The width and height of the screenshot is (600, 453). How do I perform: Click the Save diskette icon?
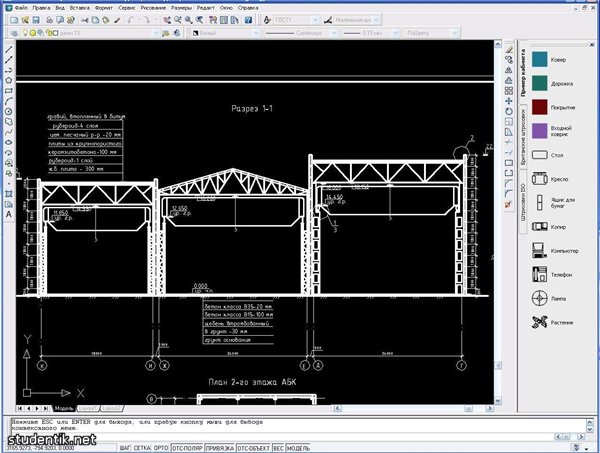36,20
